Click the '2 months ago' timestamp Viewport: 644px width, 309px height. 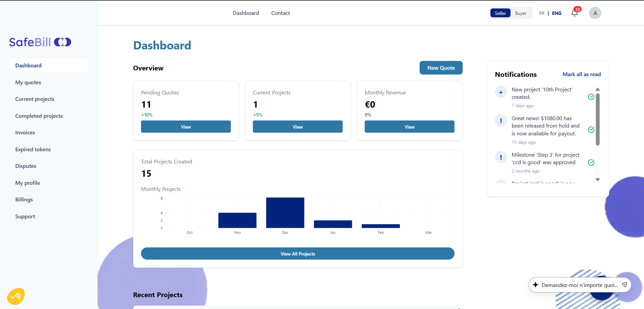[525, 171]
